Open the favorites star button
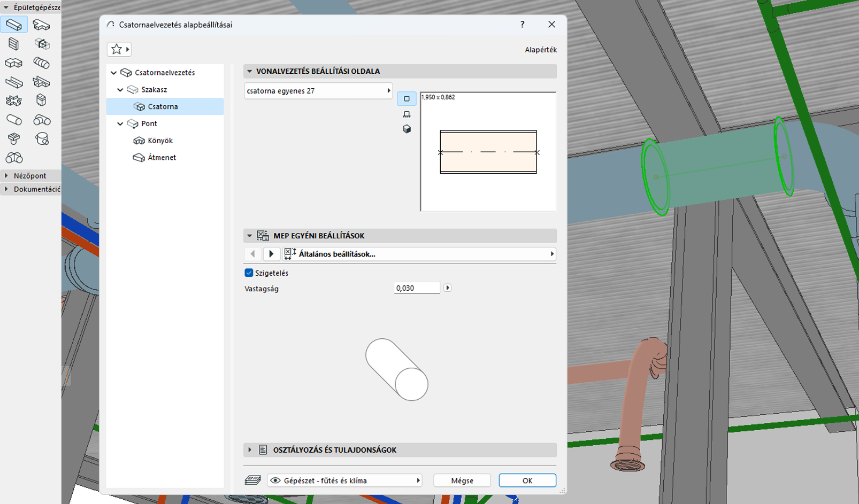859x504 pixels. coord(119,49)
